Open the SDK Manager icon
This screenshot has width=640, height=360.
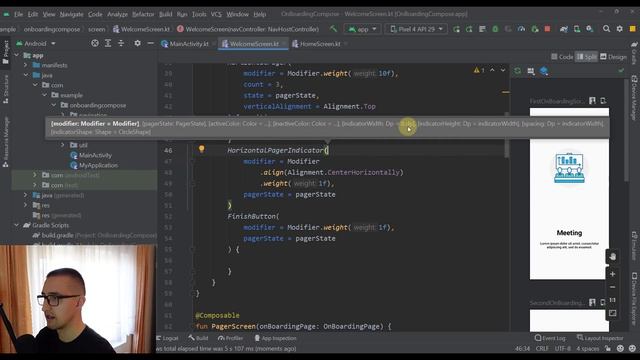coord(590,29)
